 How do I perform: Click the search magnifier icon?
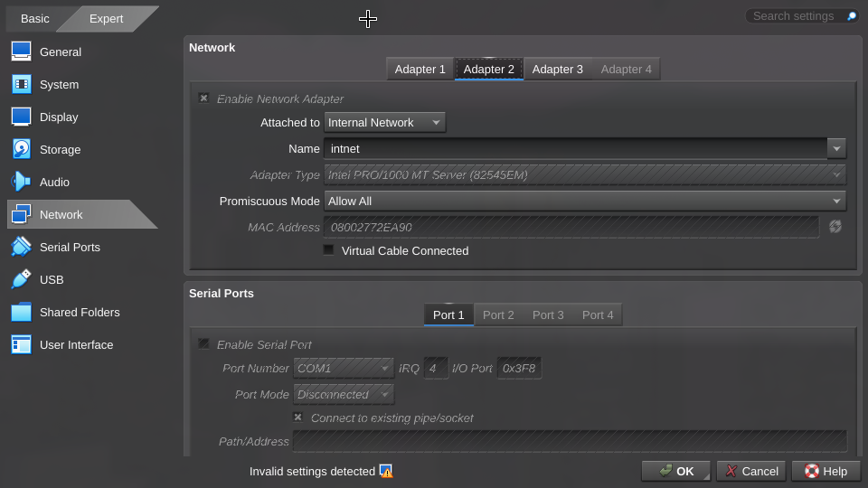852,16
